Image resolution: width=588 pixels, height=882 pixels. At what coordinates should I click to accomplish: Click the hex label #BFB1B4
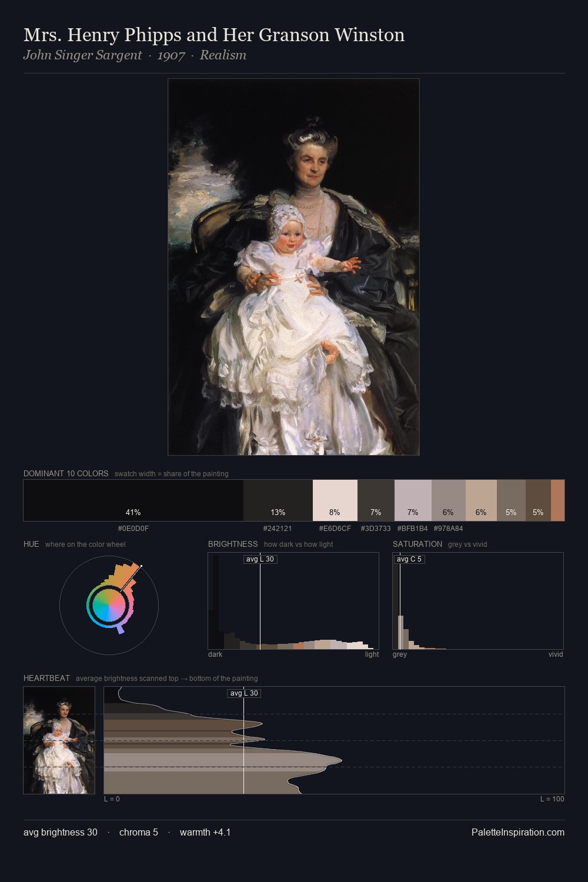pyautogui.click(x=413, y=529)
